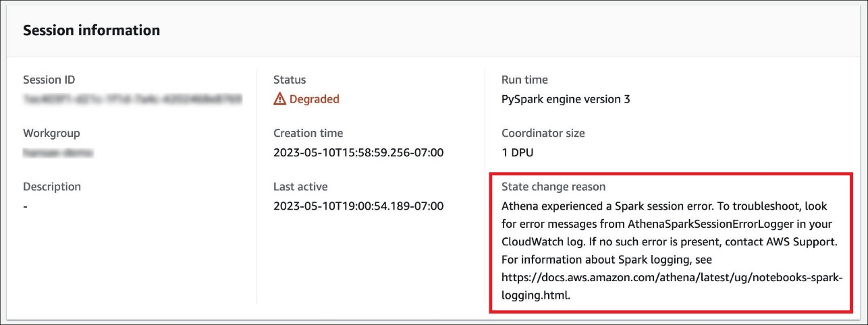Click the Run time label

click(524, 80)
